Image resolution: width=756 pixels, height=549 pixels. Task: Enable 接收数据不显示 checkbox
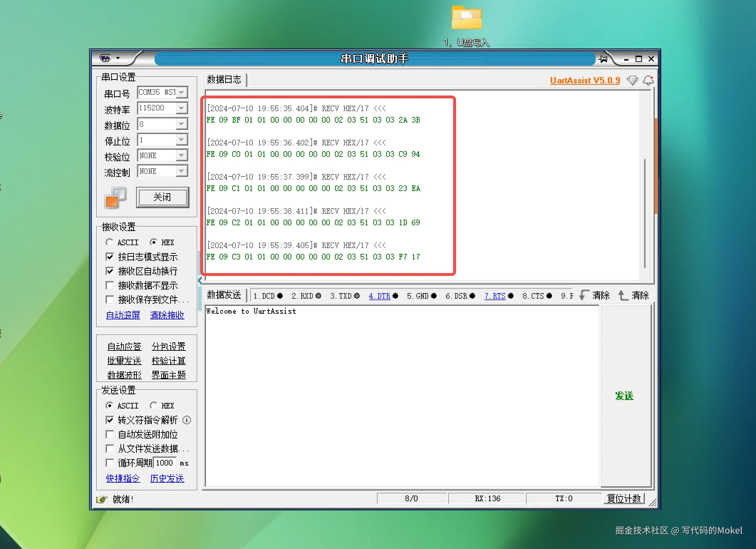(x=110, y=286)
